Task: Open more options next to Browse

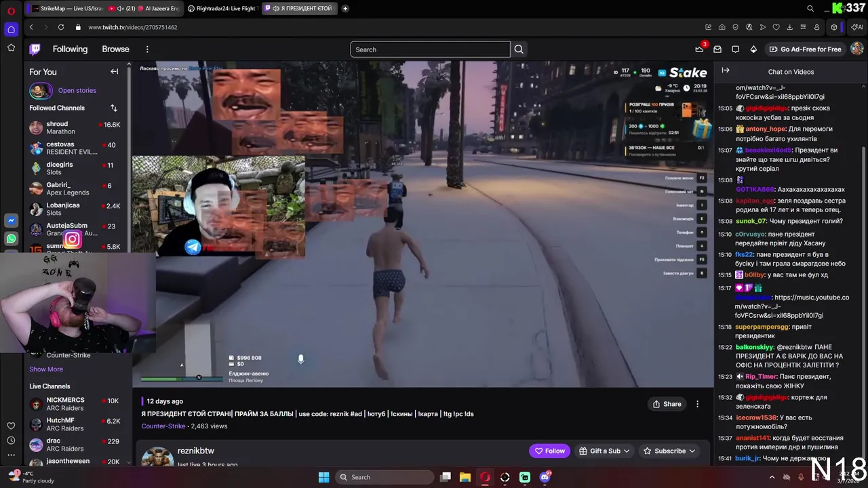Action: (x=147, y=49)
